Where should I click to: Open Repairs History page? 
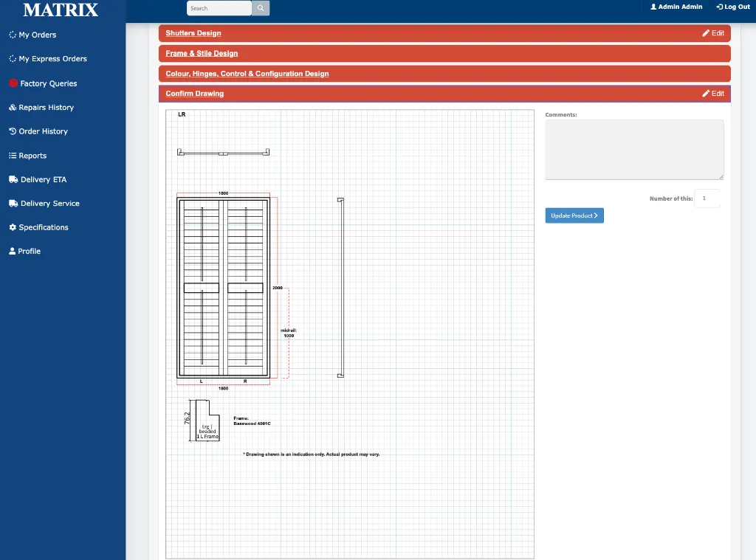pyautogui.click(x=41, y=108)
